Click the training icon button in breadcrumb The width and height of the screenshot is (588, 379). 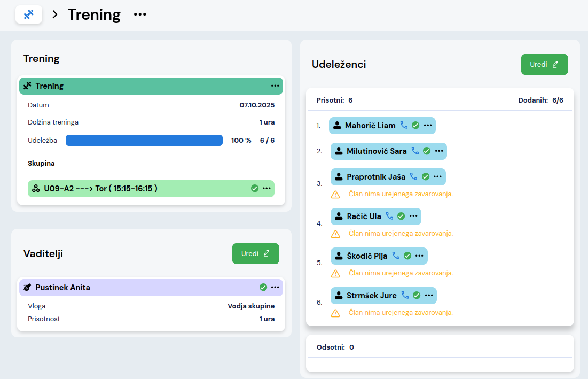pyautogui.click(x=29, y=14)
